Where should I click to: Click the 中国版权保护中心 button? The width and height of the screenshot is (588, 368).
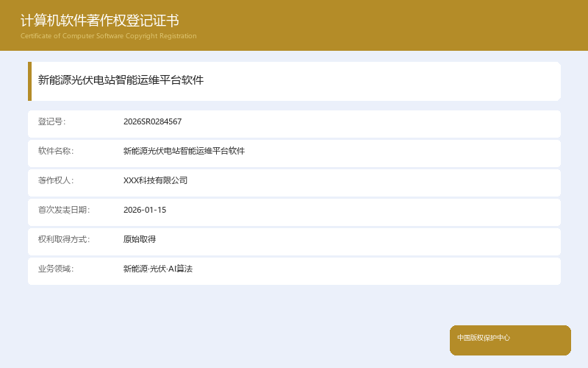510,340
